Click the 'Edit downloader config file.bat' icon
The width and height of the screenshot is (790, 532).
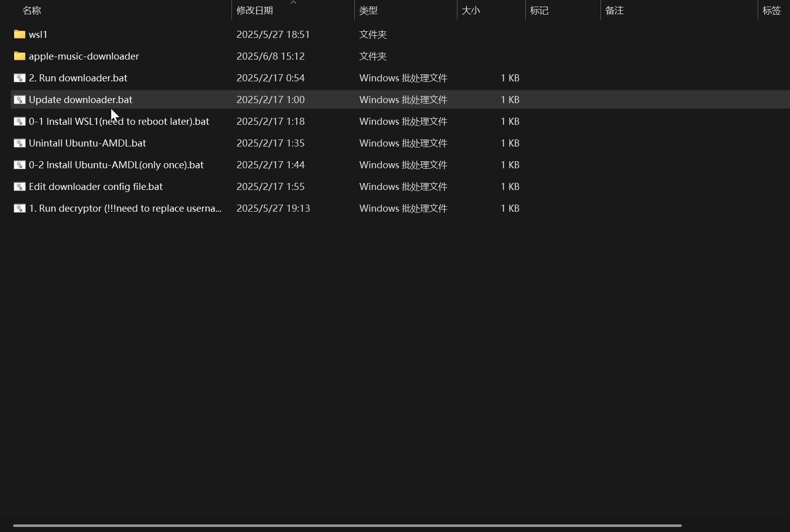19,186
